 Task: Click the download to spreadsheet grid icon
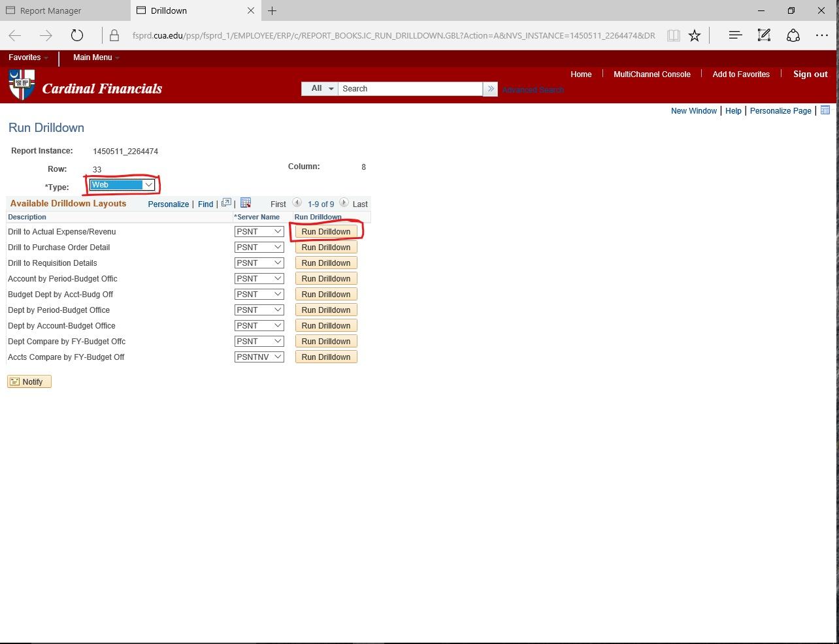click(x=246, y=203)
